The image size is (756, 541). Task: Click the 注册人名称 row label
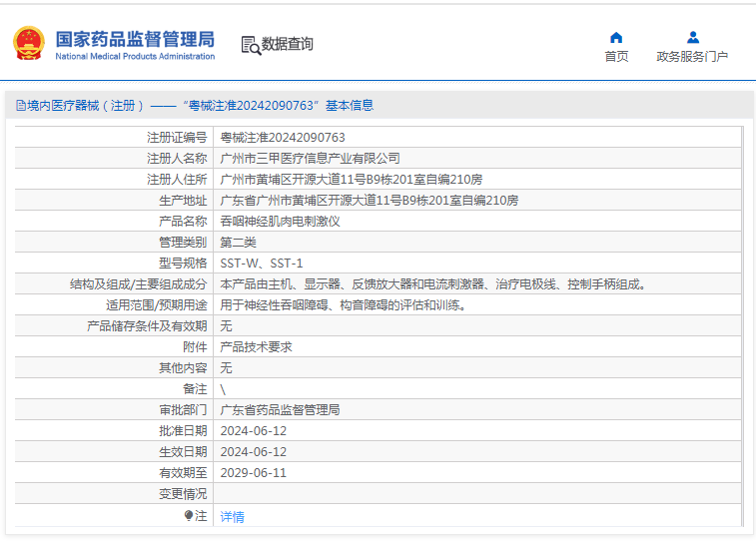tap(177, 159)
